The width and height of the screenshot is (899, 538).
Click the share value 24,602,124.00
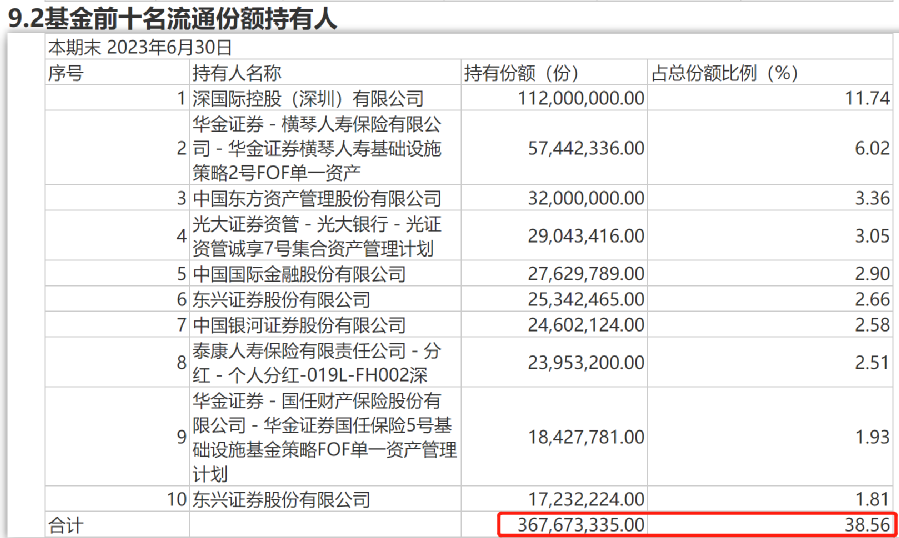[586, 325]
